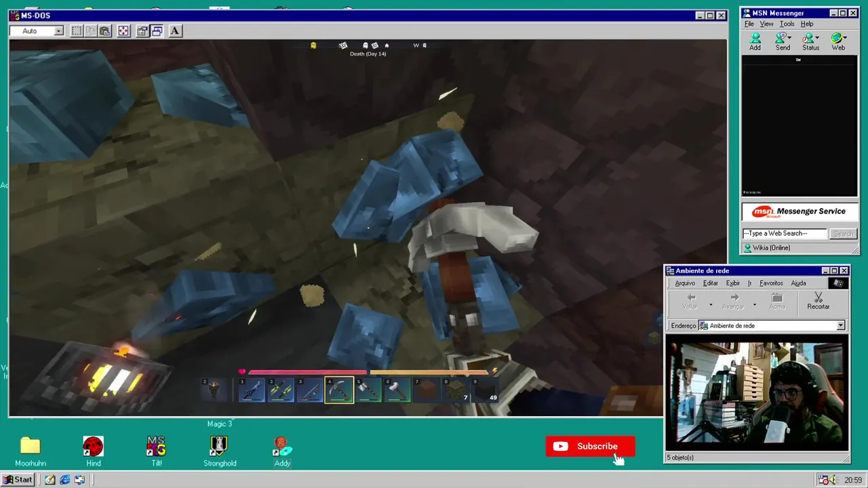Click the MSN Messenger Service banner

[x=800, y=211]
